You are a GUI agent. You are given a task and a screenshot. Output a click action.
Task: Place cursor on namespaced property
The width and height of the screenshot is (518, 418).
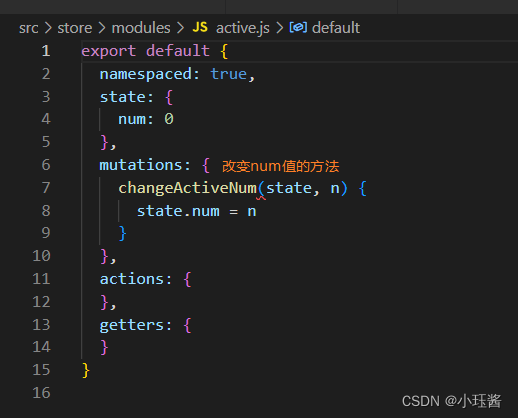pos(146,74)
